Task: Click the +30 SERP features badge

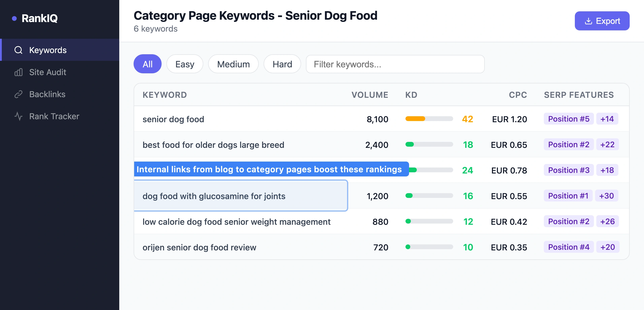Action: coord(607,196)
